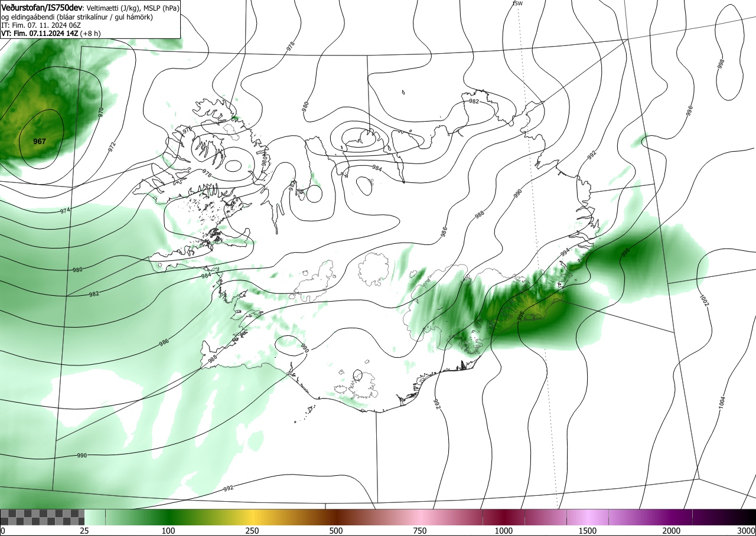Click the "3000" tick on color scale
756x536 pixels.
point(747,531)
